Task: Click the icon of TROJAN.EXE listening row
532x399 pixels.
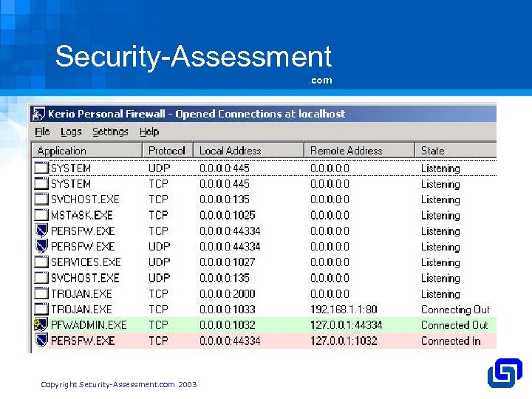Action: point(41,293)
